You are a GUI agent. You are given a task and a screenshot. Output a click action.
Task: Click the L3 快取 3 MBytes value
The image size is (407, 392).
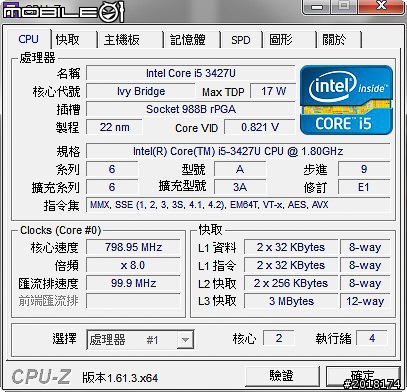click(x=291, y=301)
